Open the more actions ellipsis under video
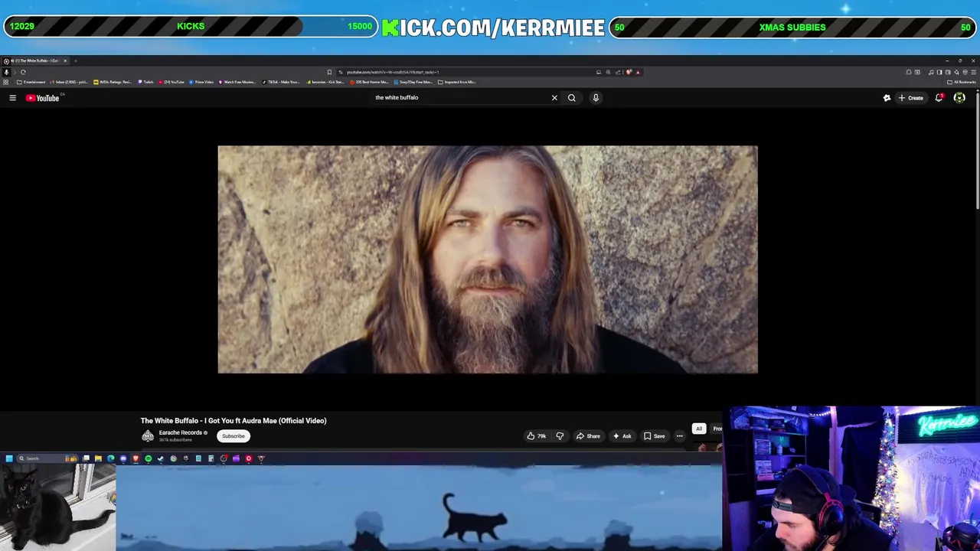 pyautogui.click(x=679, y=436)
